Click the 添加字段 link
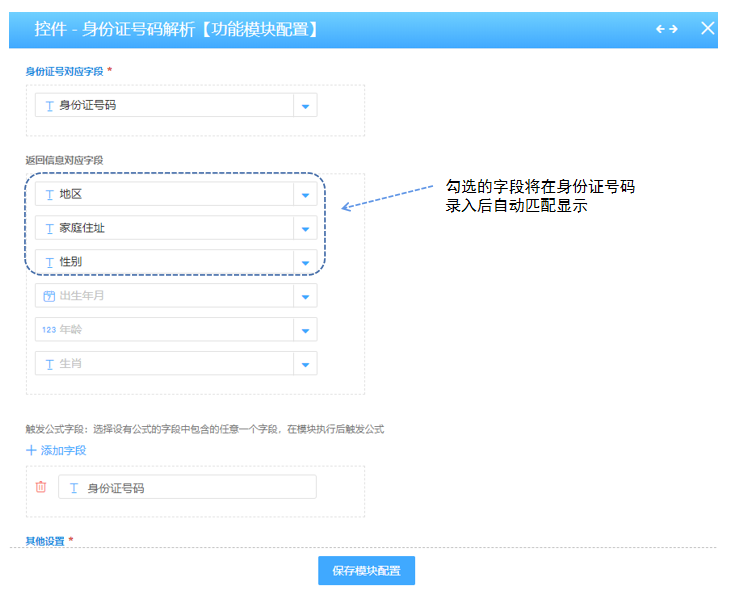 click(63, 451)
